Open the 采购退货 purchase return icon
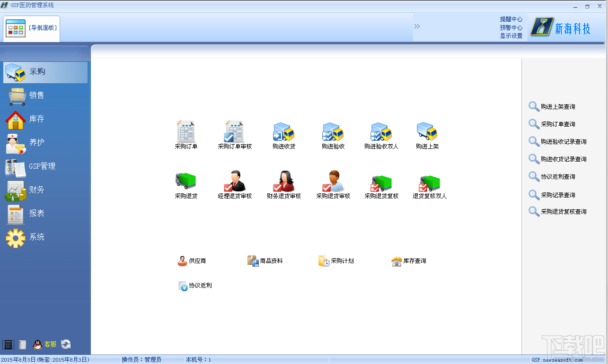This screenshot has height=364, width=608. coord(186,185)
